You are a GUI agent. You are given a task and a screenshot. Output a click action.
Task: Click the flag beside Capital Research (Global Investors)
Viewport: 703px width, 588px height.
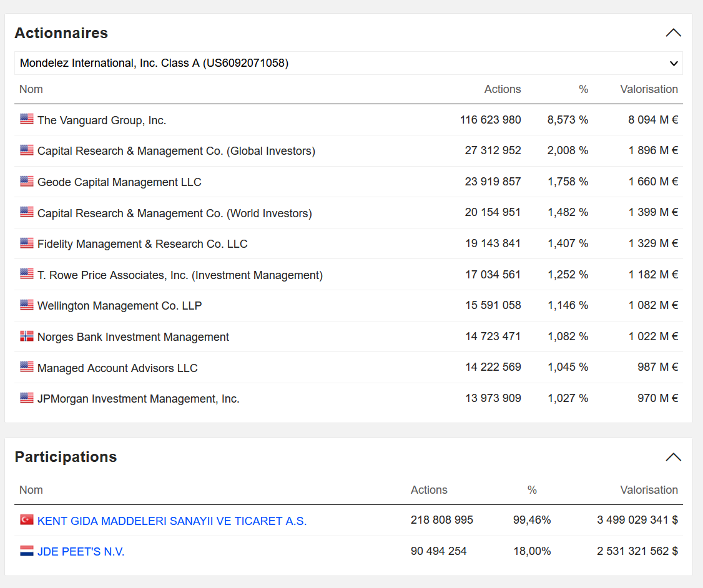27,150
